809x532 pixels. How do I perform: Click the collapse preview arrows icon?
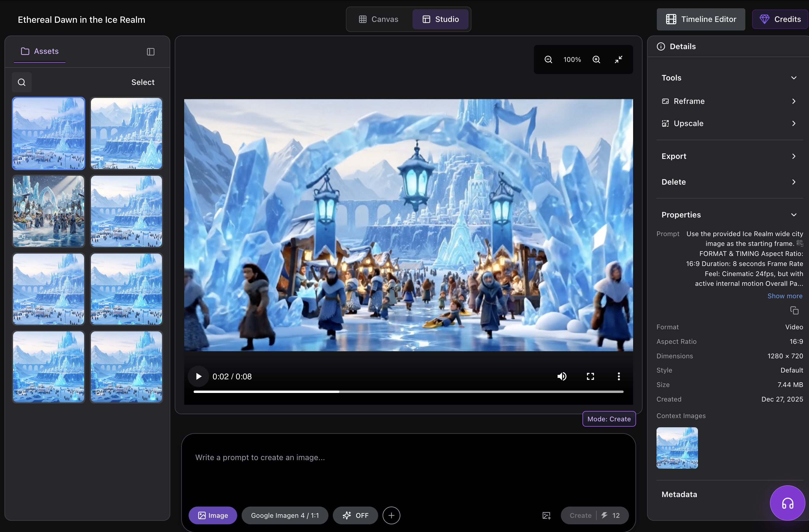[x=618, y=59]
